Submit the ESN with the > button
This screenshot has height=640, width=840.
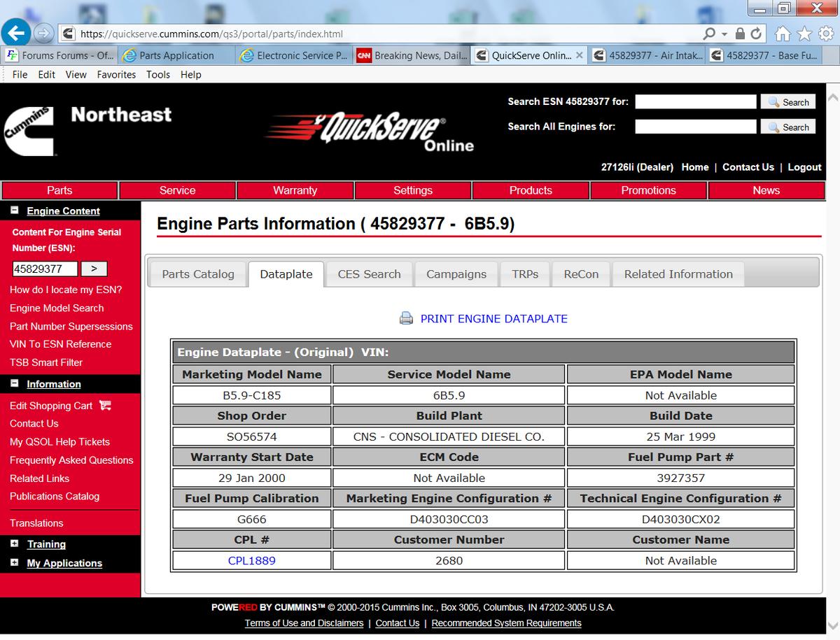(x=94, y=269)
